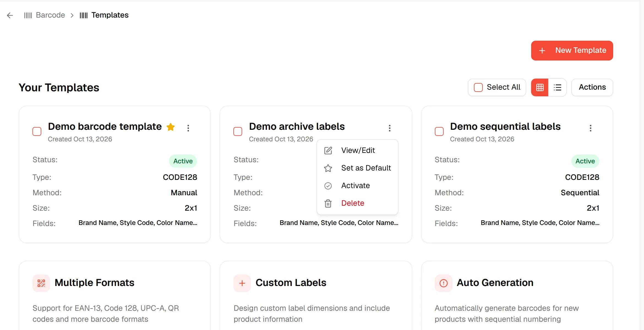Screen dimensions: 644x330
Task: Click the barcode icon beside Barcode
Action: (28, 15)
